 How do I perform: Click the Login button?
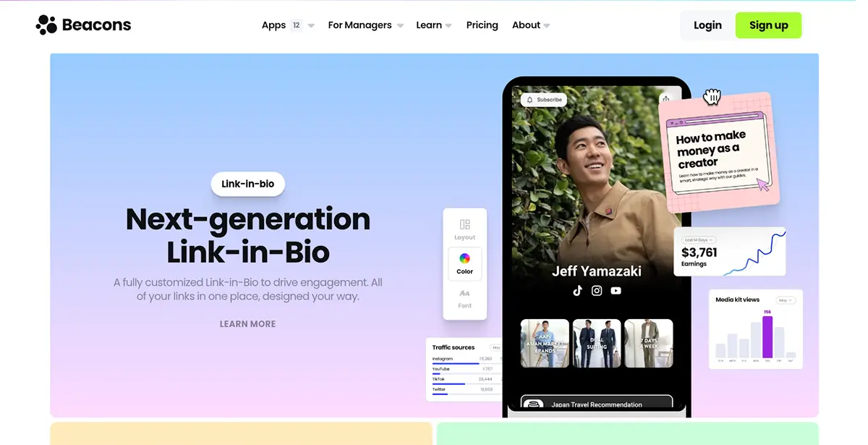point(707,25)
